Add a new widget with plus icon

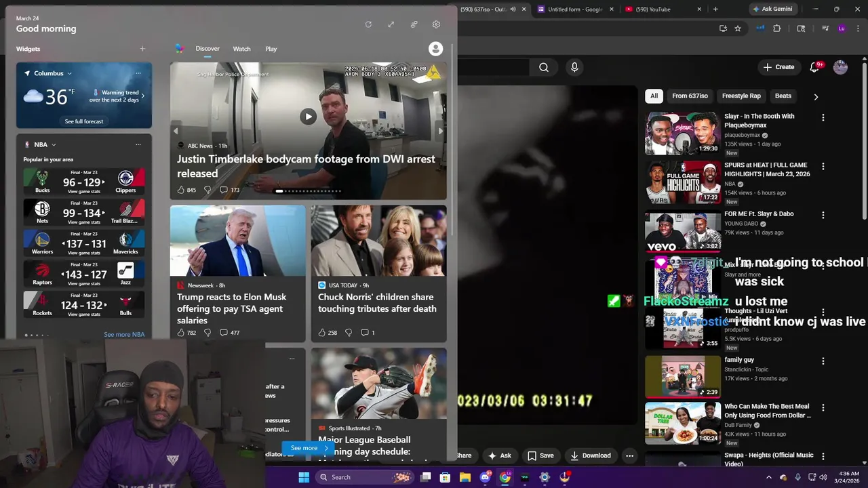[x=142, y=49]
